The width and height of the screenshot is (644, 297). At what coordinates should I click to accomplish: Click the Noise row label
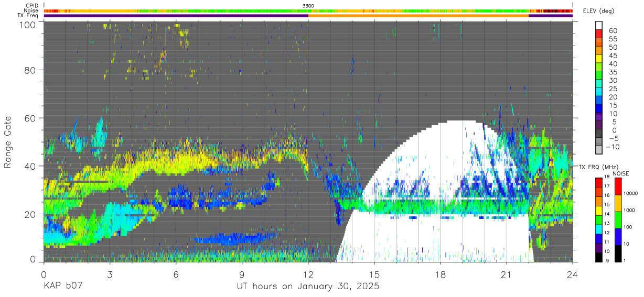(31, 10)
